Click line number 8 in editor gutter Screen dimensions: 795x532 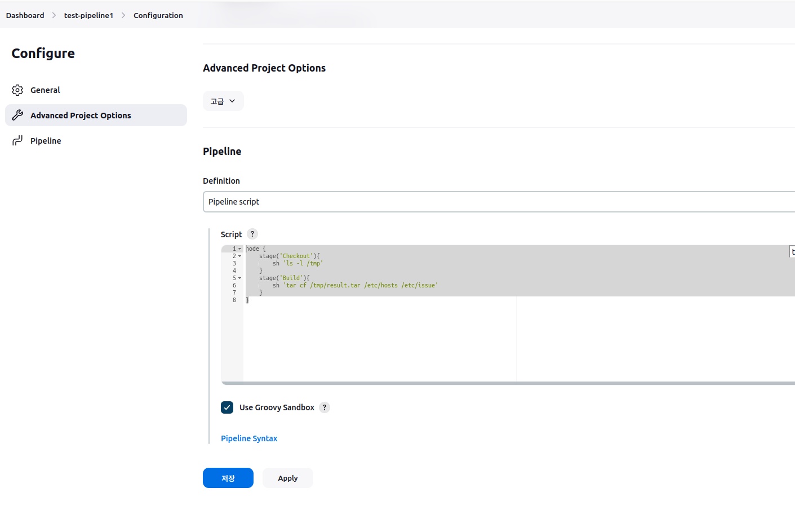(x=234, y=300)
